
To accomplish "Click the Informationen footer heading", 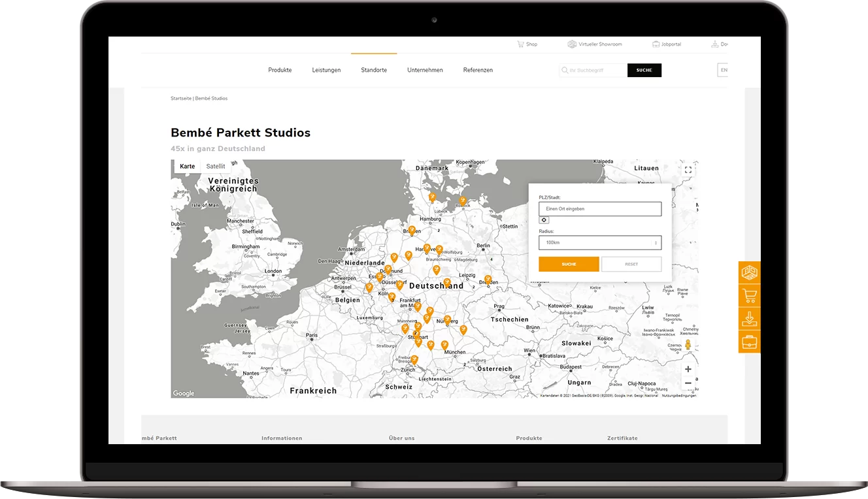I will click(x=282, y=438).
